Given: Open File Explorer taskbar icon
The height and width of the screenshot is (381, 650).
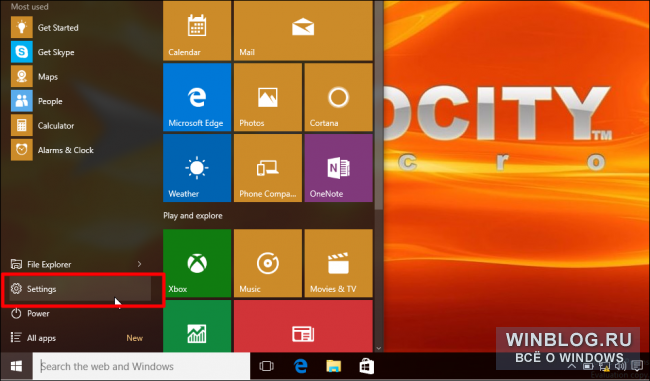Looking at the screenshot, I should [334, 366].
